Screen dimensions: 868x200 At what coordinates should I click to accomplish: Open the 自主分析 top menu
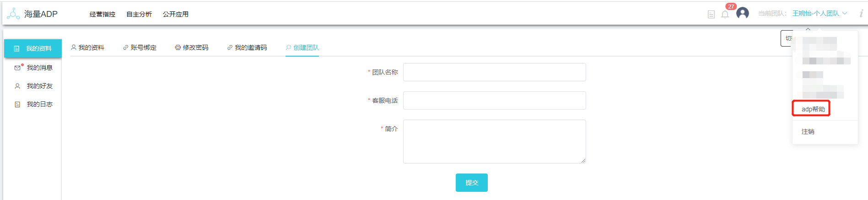tap(139, 14)
